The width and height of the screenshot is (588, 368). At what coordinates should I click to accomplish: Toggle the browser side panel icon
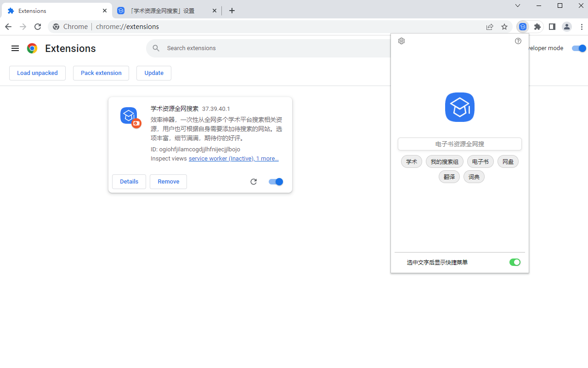pos(552,27)
